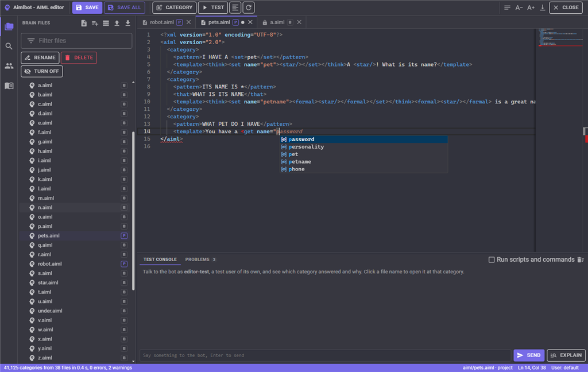Click the jump-to-bottom arrow icon next to A+
Image resolution: width=588 pixels, height=372 pixels.
pos(542,7)
